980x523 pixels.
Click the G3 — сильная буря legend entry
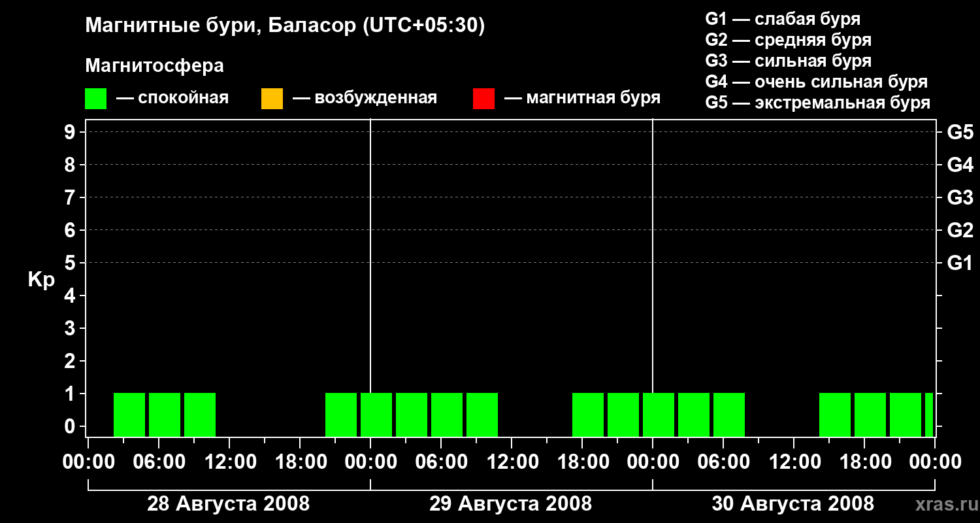click(789, 61)
